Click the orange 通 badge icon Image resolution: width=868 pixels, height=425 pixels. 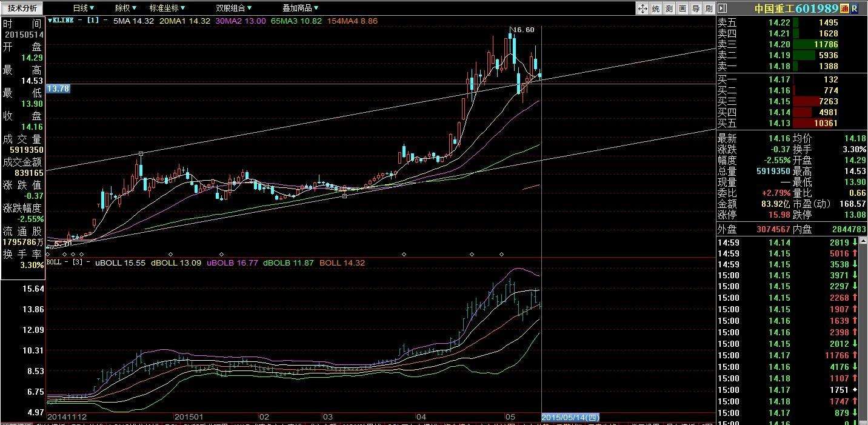point(844,8)
